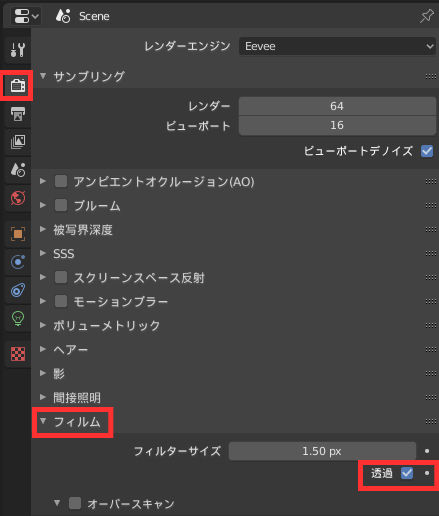Click drag-handle grip on 影 panel
Viewport: 439px width, 516px height.
[431, 373]
